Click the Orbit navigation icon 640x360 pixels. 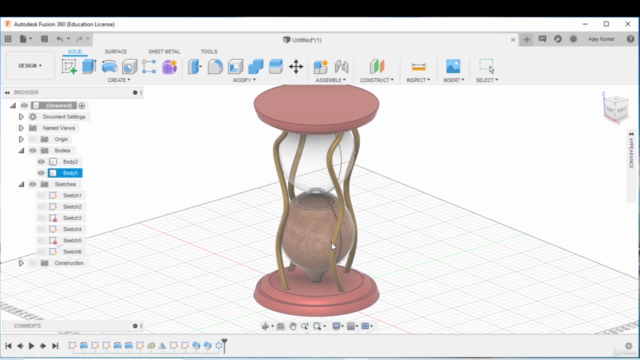265,326
